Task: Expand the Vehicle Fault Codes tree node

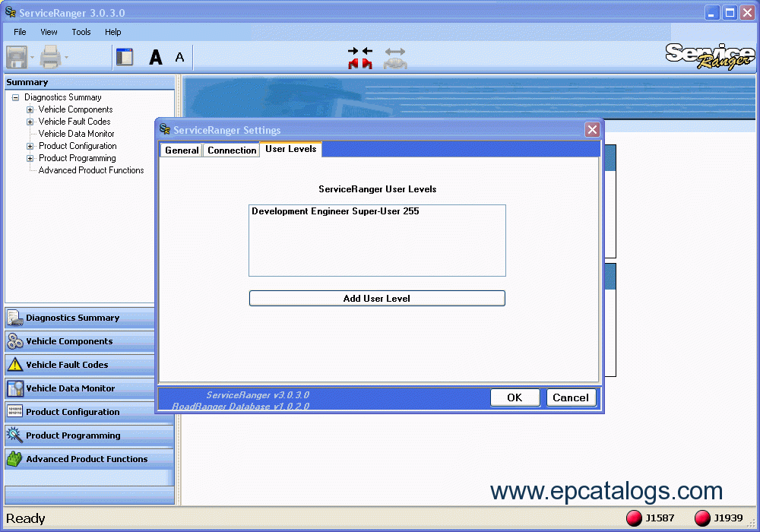Action: coord(30,122)
